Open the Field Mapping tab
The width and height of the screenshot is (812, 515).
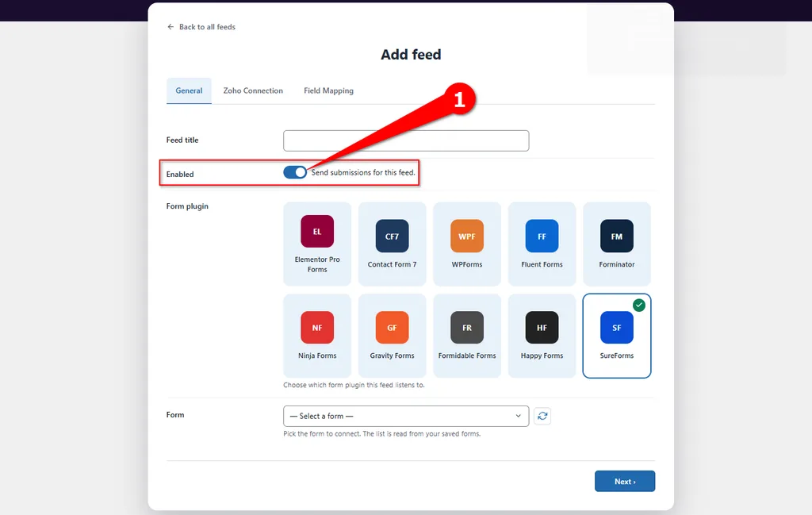pyautogui.click(x=328, y=90)
